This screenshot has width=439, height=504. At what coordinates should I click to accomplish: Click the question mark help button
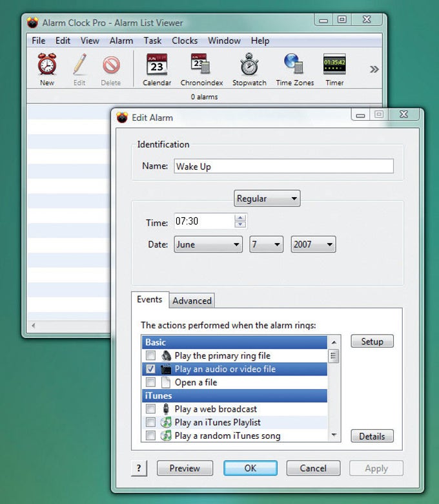tap(139, 468)
